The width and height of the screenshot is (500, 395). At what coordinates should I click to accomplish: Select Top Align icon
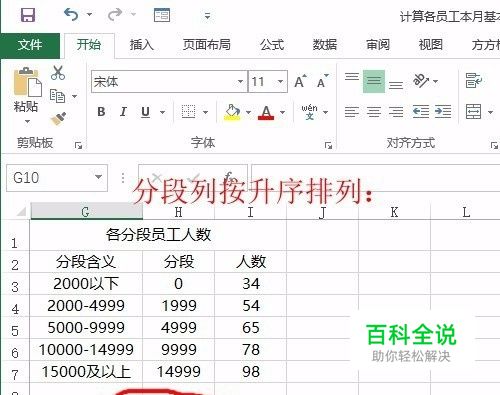click(352, 77)
